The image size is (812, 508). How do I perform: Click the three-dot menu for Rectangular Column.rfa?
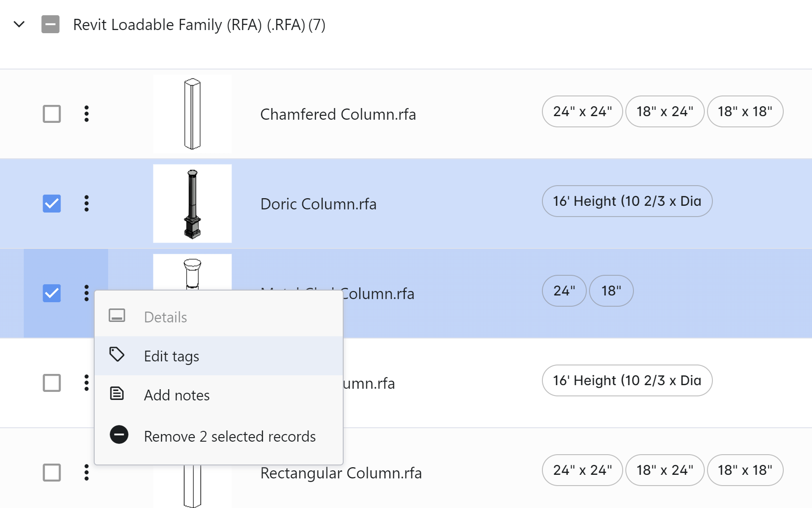tap(87, 473)
